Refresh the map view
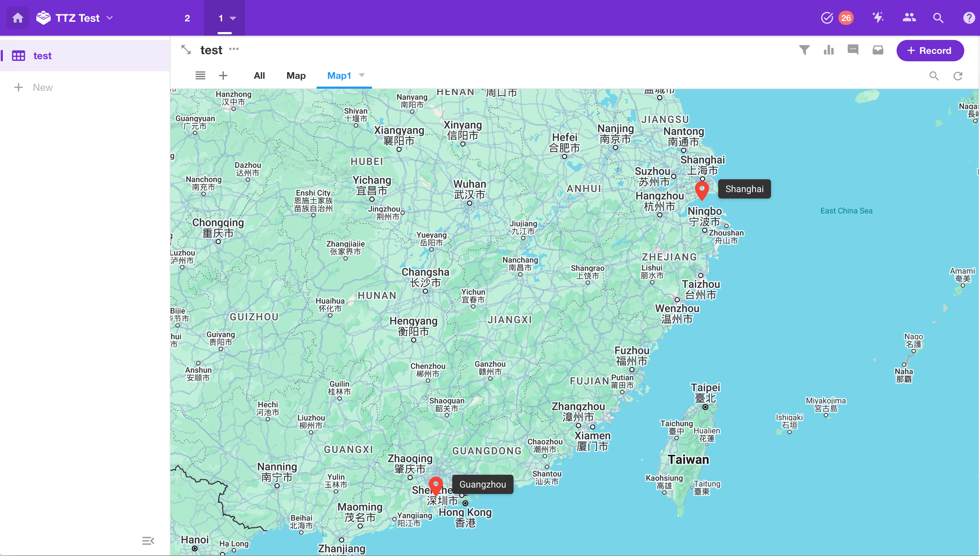The width and height of the screenshot is (980, 556). coord(958,76)
